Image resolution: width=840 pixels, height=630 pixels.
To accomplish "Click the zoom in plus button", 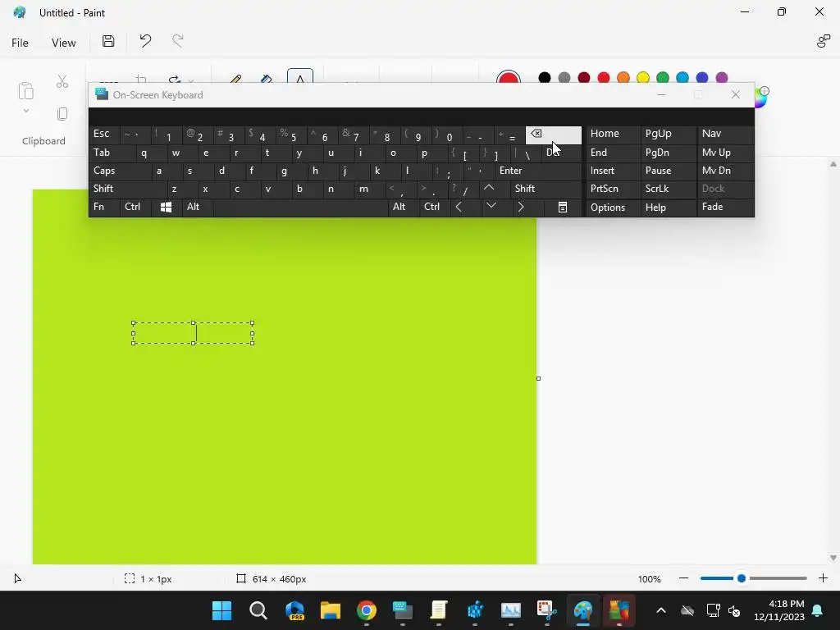I will tap(823, 578).
